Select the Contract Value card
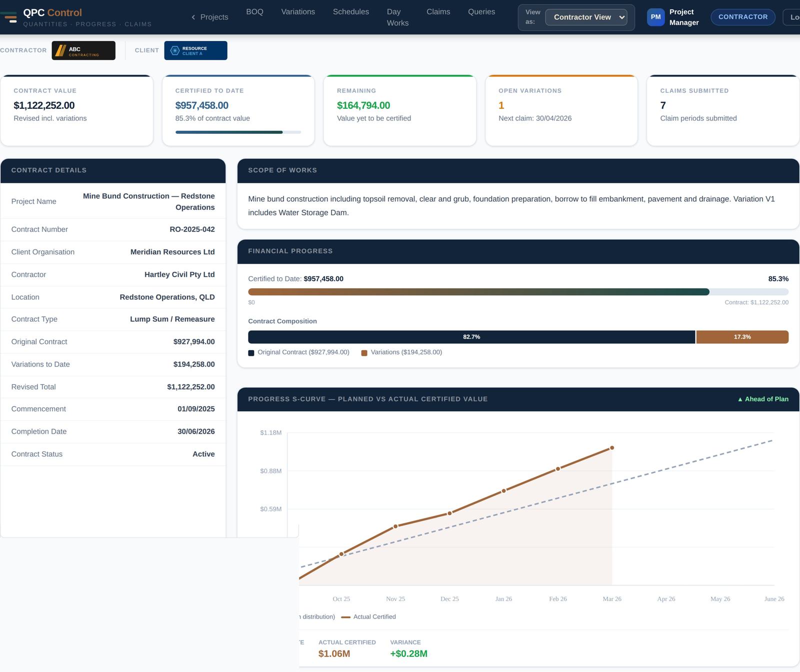Image resolution: width=800 pixels, height=672 pixels. point(76,110)
